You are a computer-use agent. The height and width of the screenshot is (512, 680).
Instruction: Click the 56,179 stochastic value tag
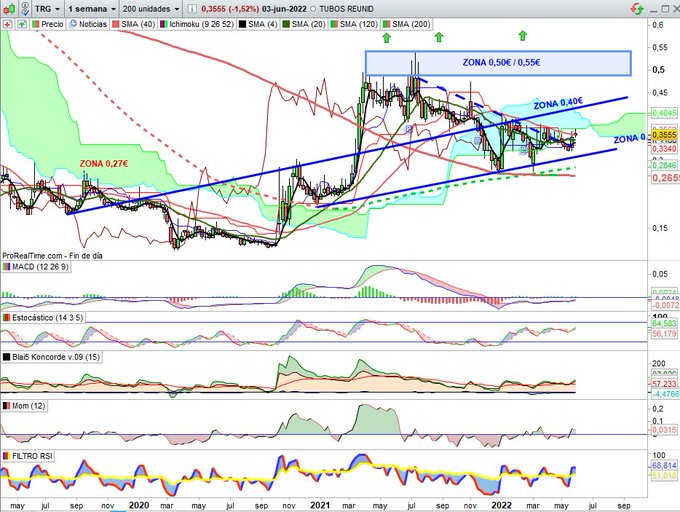pos(664,333)
